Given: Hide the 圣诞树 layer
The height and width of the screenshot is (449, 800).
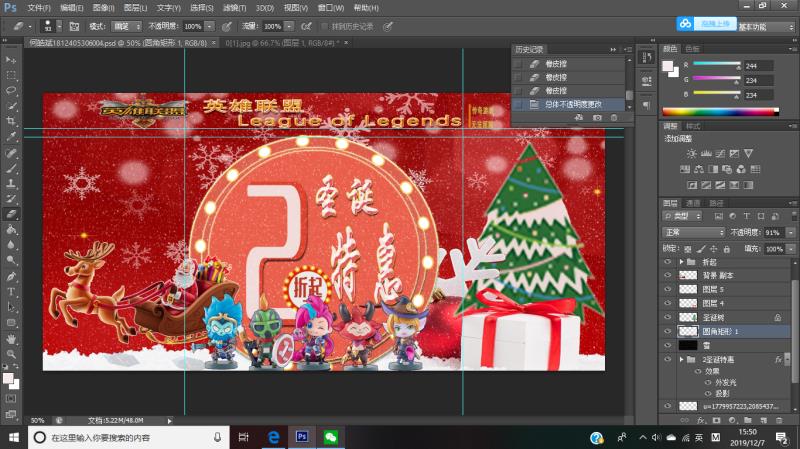Looking at the screenshot, I should click(667, 317).
